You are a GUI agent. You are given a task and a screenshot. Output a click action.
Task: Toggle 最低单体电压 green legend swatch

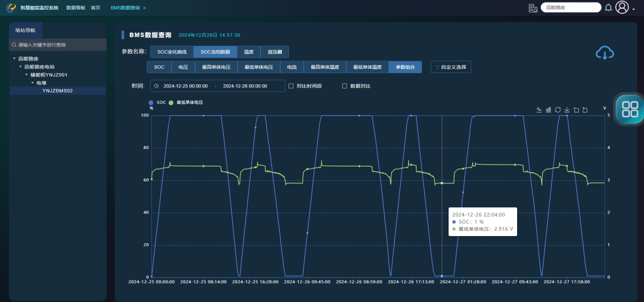[x=171, y=103]
